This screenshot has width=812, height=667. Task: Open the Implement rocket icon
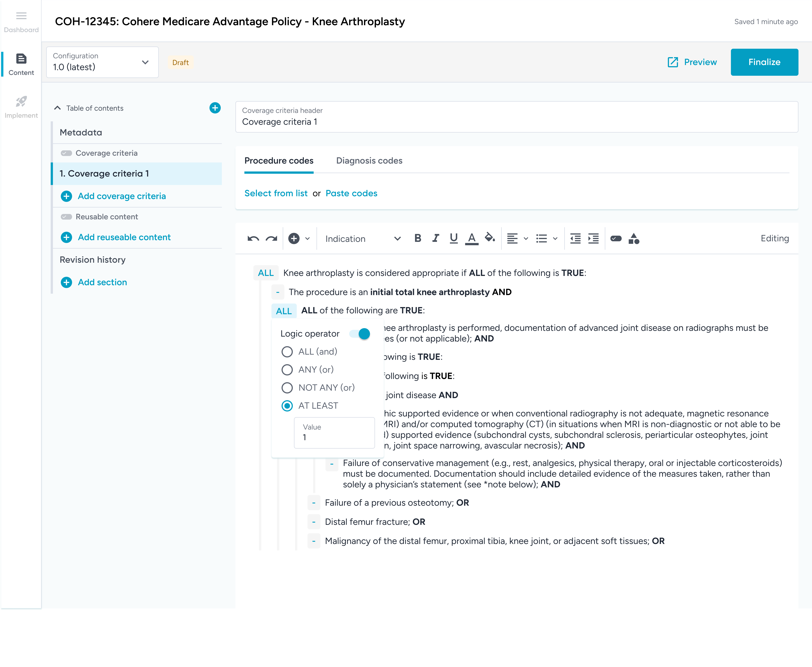[21, 101]
